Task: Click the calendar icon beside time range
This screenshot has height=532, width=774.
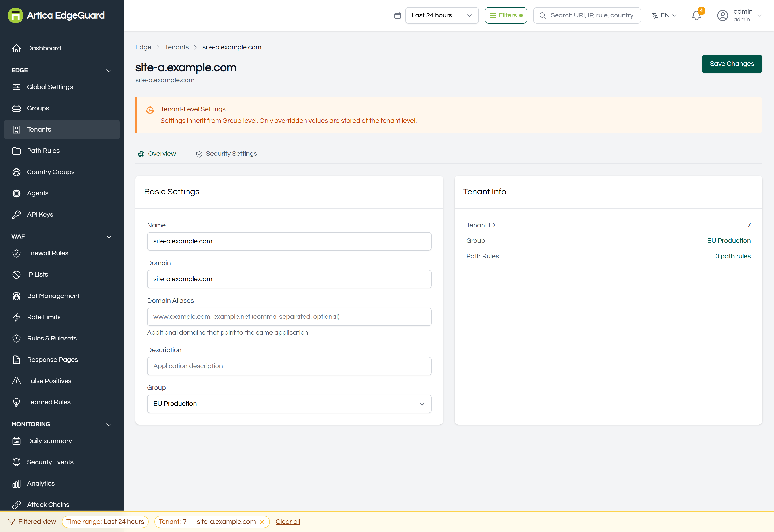Action: click(397, 15)
